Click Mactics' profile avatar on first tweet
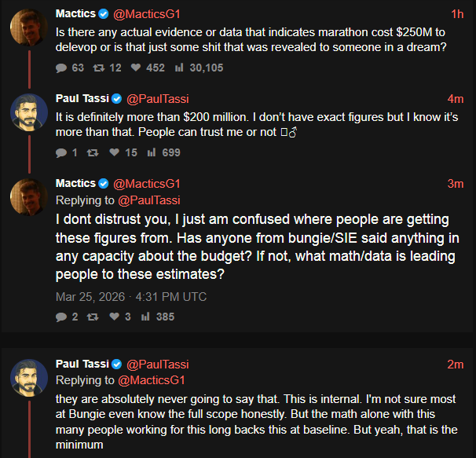The image size is (476, 458). pos(28,28)
